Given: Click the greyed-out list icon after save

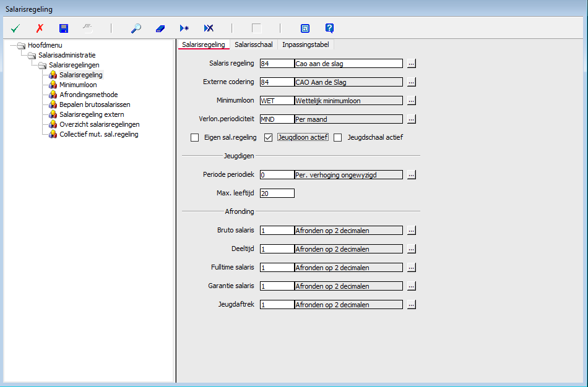Looking at the screenshot, I should tap(88, 28).
